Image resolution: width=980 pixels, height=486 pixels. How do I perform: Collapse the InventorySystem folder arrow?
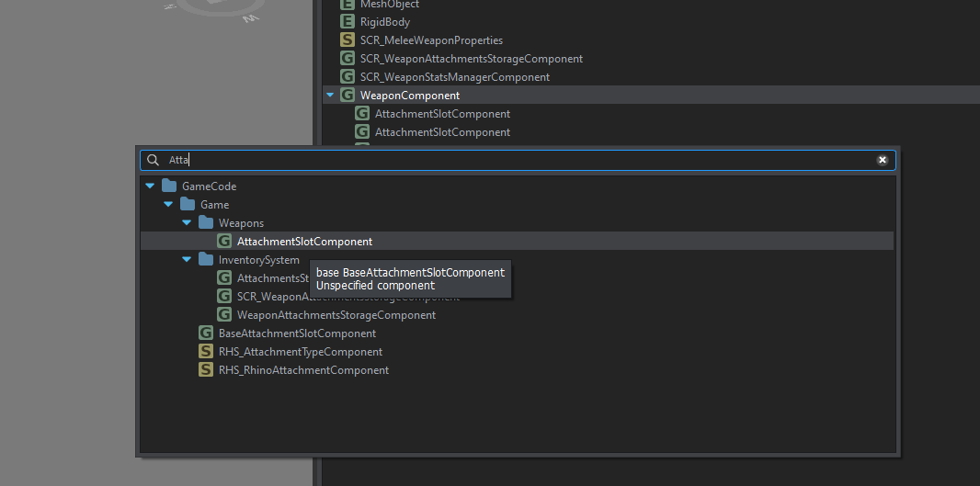point(187,259)
